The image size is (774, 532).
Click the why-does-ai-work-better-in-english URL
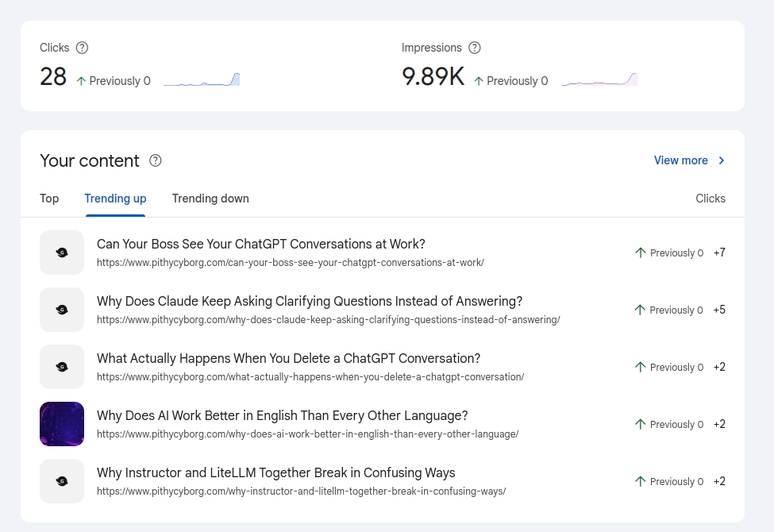[x=307, y=434]
